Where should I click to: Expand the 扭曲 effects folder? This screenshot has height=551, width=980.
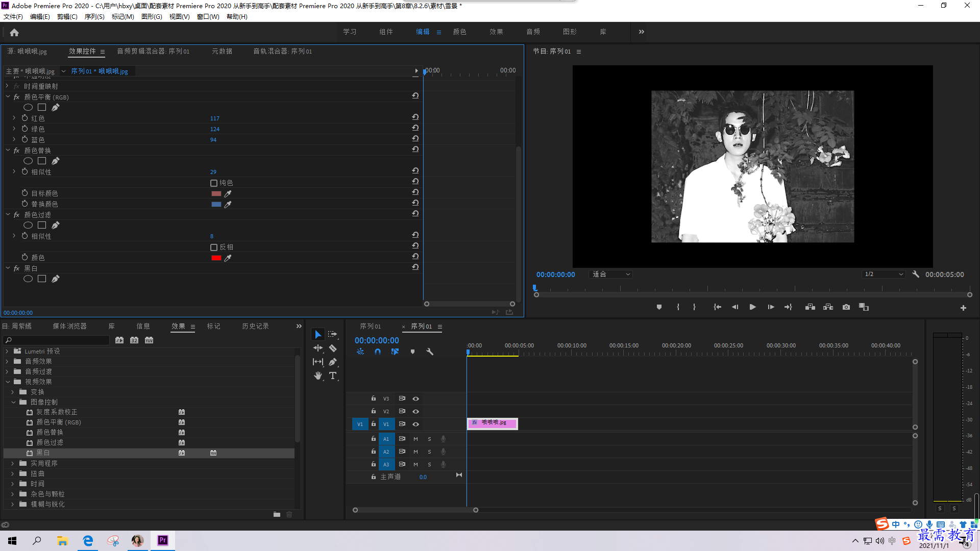[13, 473]
